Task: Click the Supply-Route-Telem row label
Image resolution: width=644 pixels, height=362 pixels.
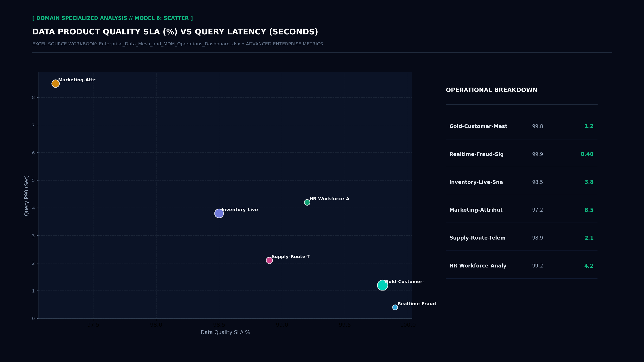Action: 477,238
